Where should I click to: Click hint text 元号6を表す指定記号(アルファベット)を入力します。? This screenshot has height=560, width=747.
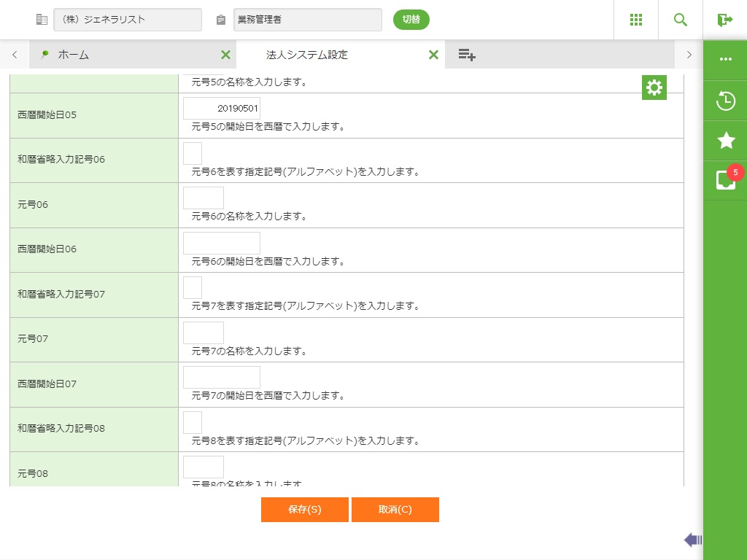(306, 172)
